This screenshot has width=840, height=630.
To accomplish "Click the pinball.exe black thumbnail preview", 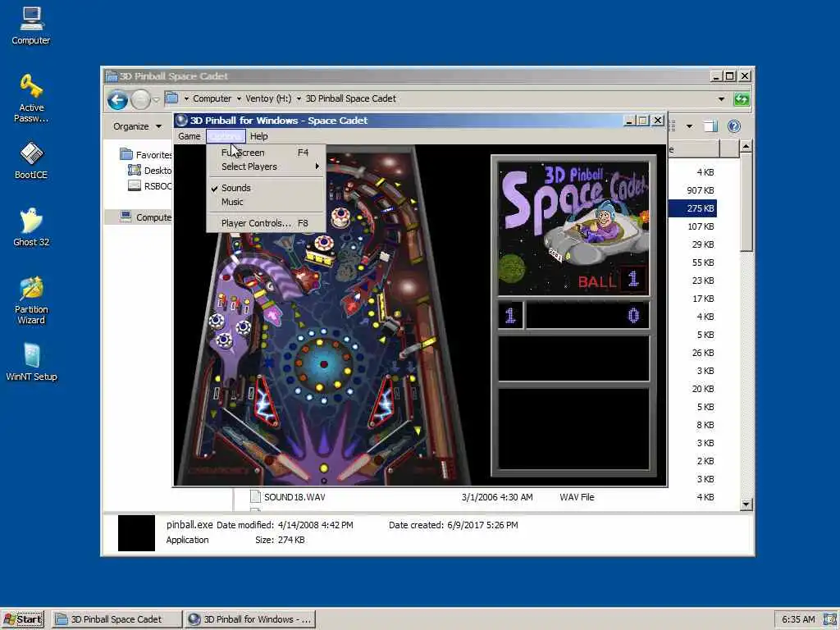I will [136, 533].
